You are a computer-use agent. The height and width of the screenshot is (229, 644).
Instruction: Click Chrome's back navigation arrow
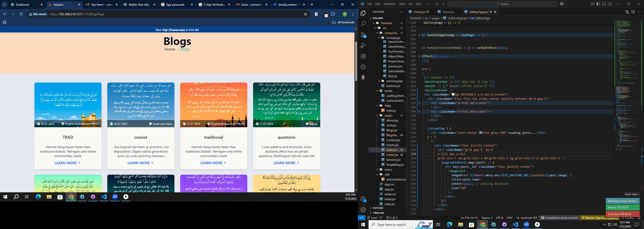point(5,14)
